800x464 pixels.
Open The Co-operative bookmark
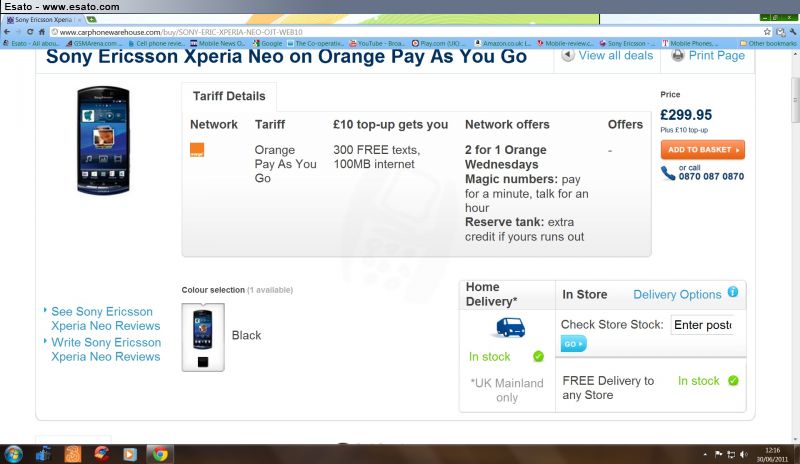tap(315, 43)
